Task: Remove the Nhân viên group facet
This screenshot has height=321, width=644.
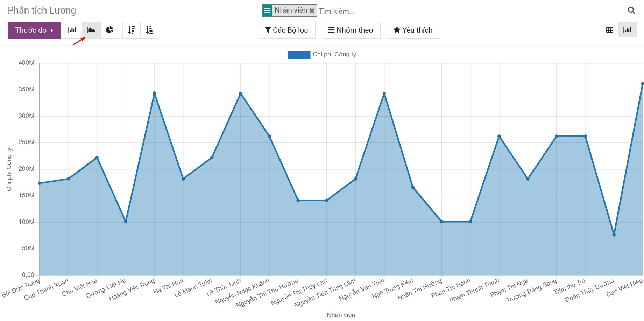Action: point(312,11)
